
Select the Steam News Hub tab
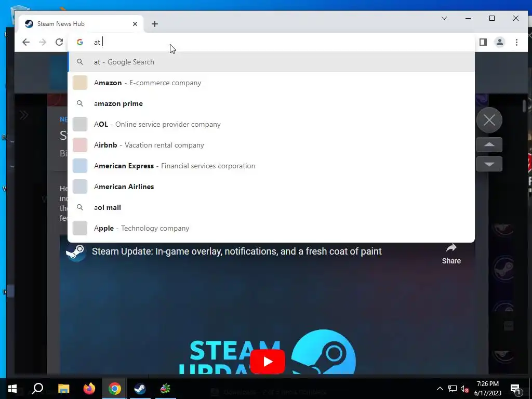coord(81,24)
